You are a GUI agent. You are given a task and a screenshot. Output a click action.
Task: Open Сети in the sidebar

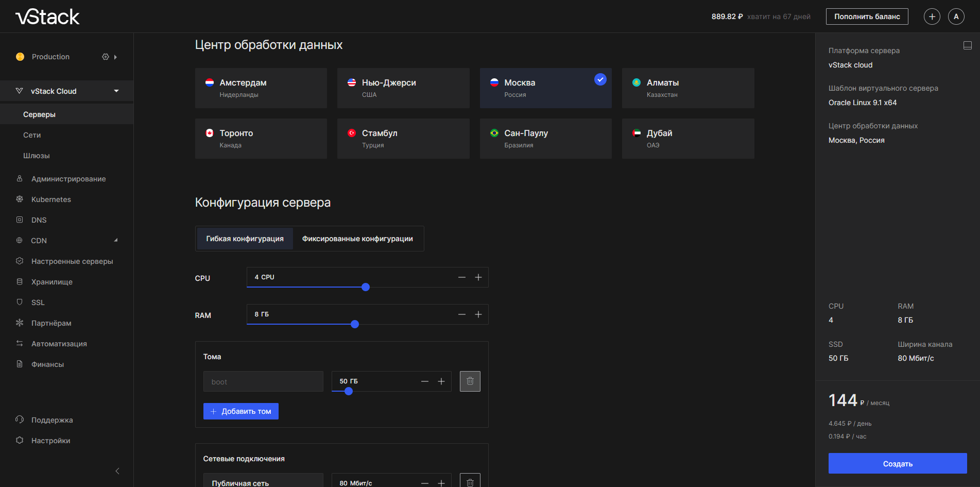(32, 135)
